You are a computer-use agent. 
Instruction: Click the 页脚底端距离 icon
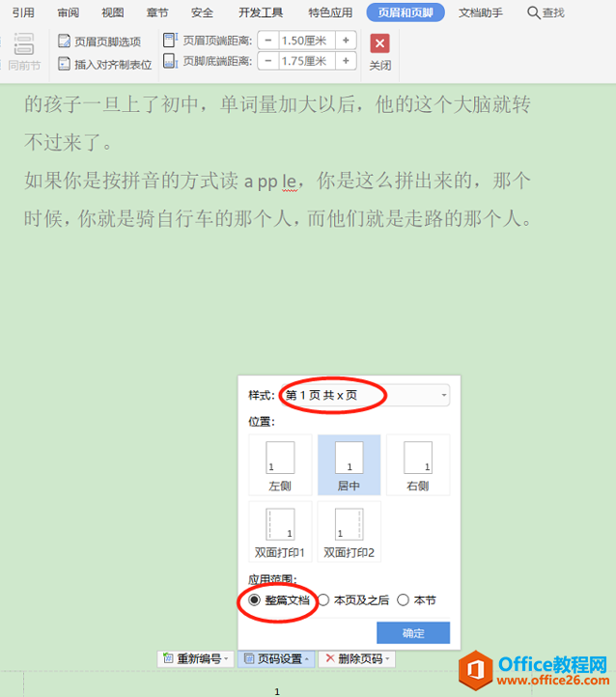pyautogui.click(x=170, y=61)
